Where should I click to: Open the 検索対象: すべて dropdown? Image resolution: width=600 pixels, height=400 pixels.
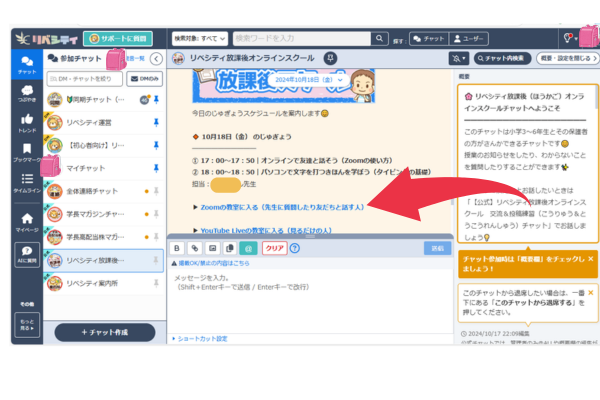(199, 39)
